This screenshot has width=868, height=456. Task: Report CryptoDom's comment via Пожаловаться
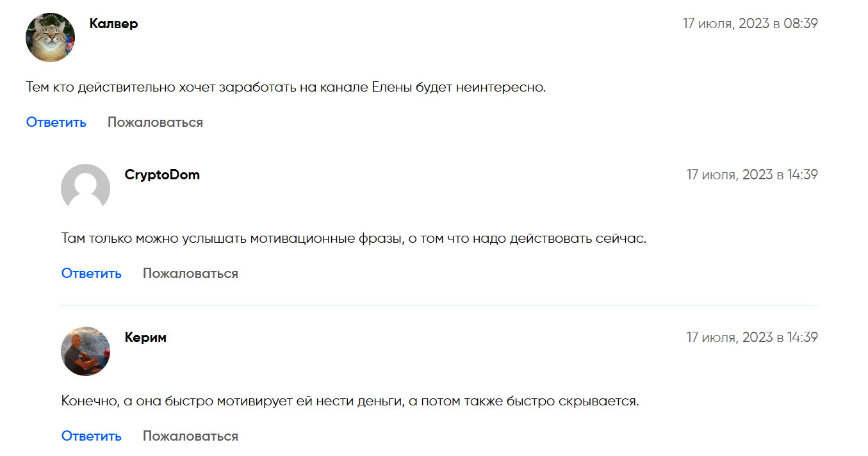190,273
